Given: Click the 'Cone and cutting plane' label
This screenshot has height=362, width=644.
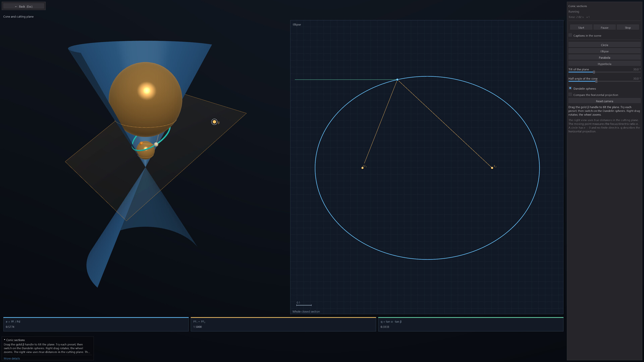Looking at the screenshot, I should (18, 16).
